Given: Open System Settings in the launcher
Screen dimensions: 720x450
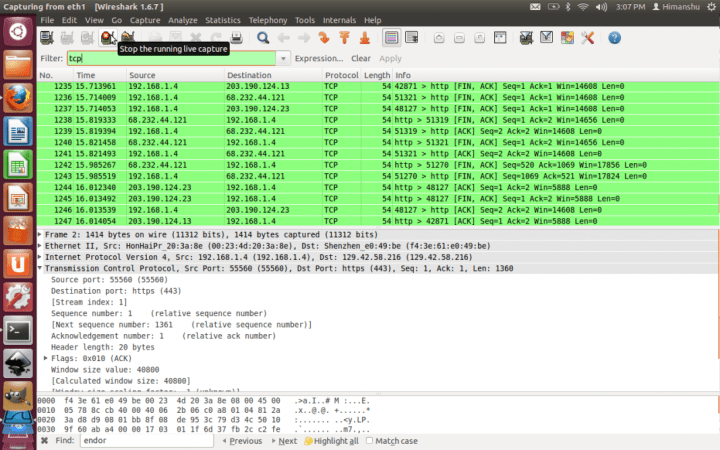Looking at the screenshot, I should 18,297.
